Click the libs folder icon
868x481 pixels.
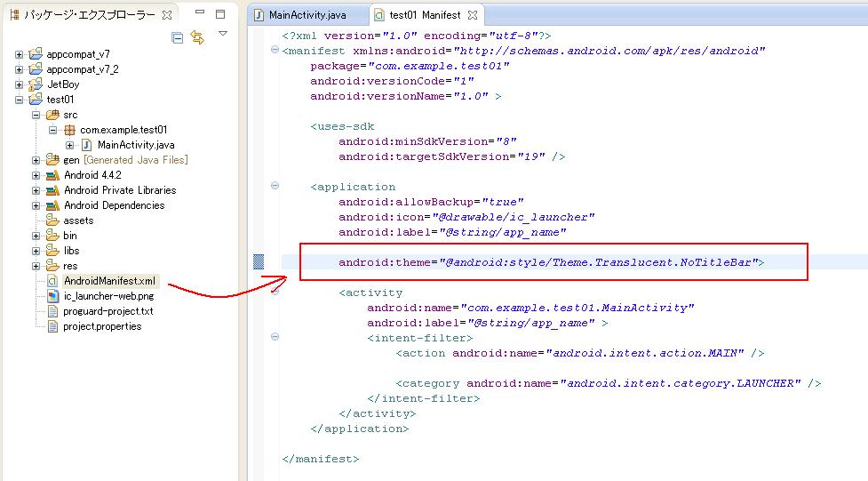click(52, 251)
